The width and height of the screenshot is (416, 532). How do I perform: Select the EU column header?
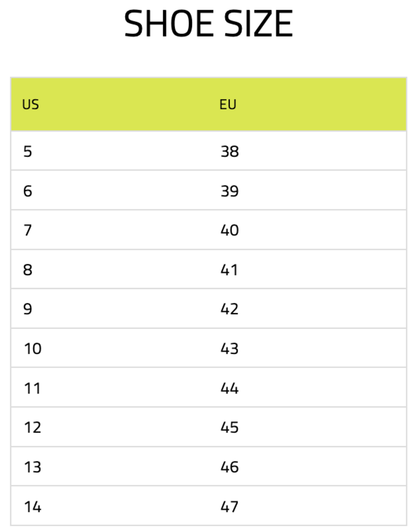click(228, 104)
